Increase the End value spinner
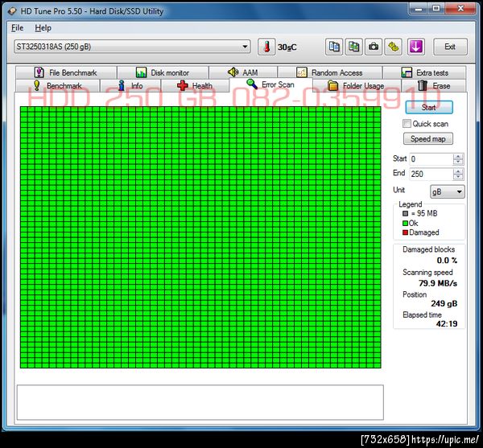 (x=458, y=171)
